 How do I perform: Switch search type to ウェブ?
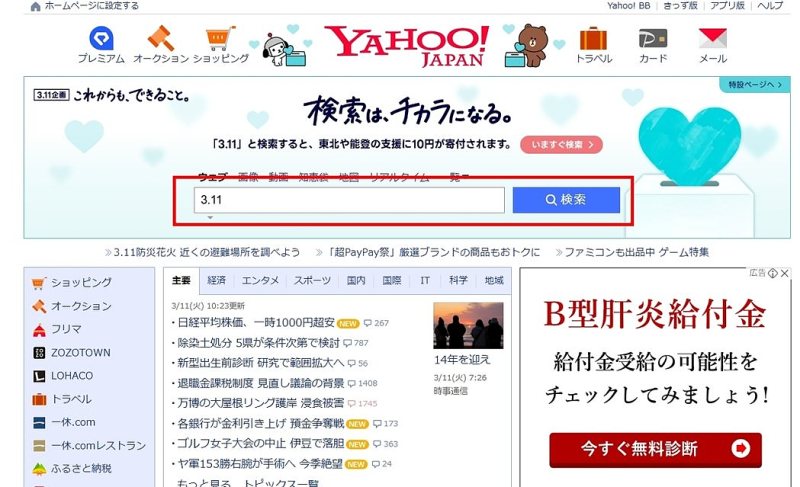click(x=213, y=177)
